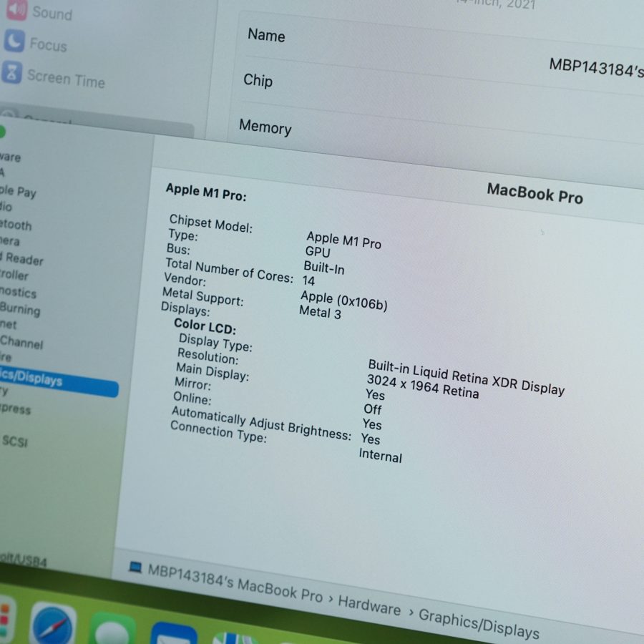Viewport: 644px width, 644px height.
Task: Launch Safari from the Dock
Action: 53,625
